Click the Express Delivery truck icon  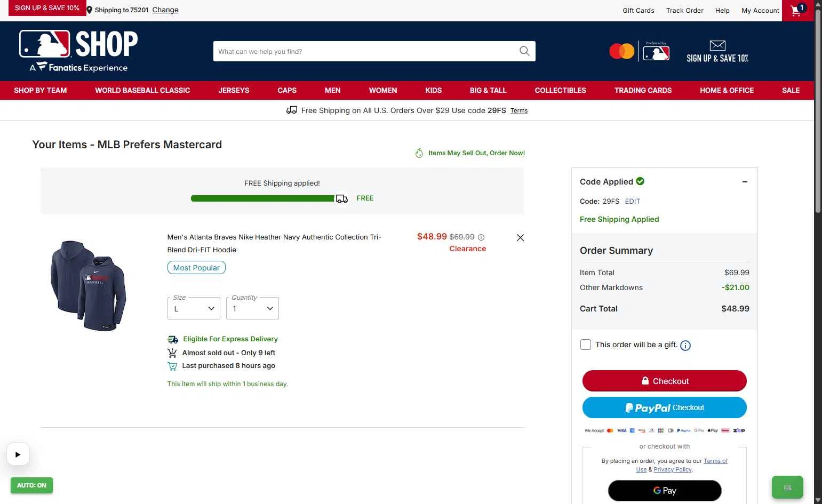tap(173, 339)
